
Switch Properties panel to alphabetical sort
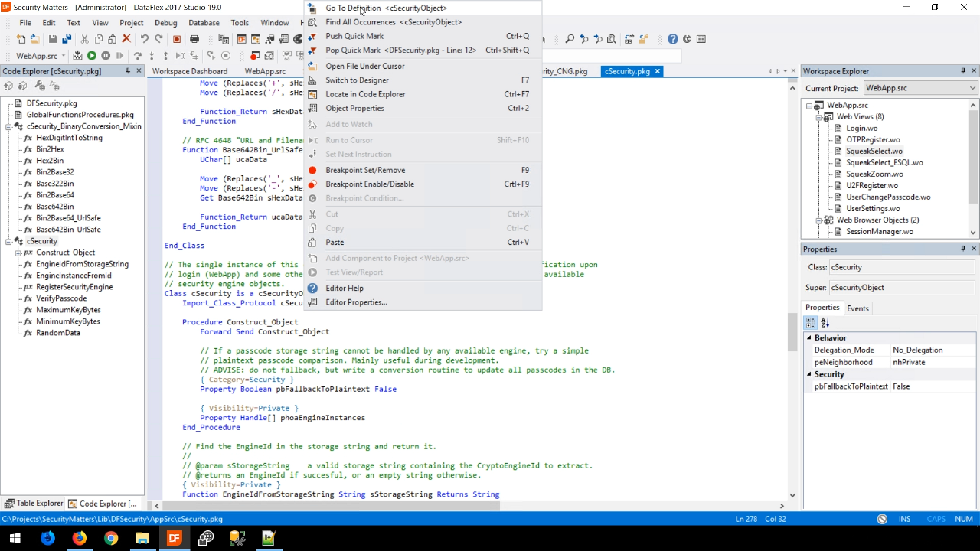coord(825,323)
